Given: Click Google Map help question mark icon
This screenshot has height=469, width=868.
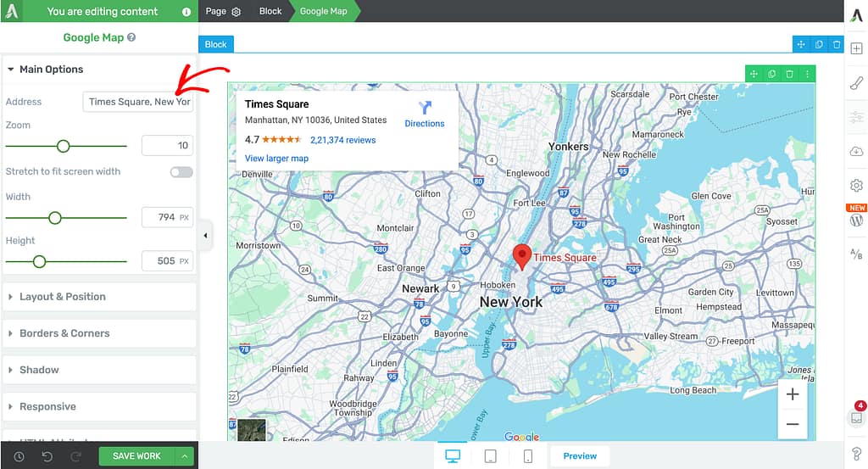Looking at the screenshot, I should [x=131, y=37].
